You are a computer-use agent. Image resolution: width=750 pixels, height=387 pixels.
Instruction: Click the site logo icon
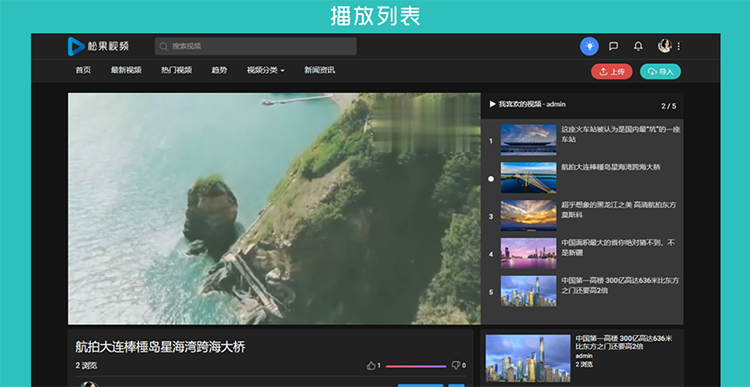point(76,46)
